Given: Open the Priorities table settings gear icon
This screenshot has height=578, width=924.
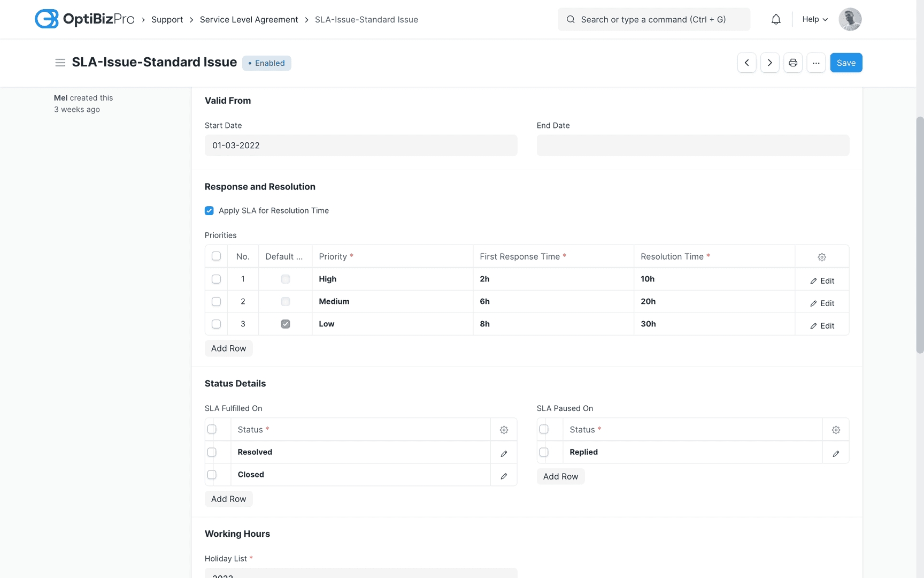Looking at the screenshot, I should point(821,257).
